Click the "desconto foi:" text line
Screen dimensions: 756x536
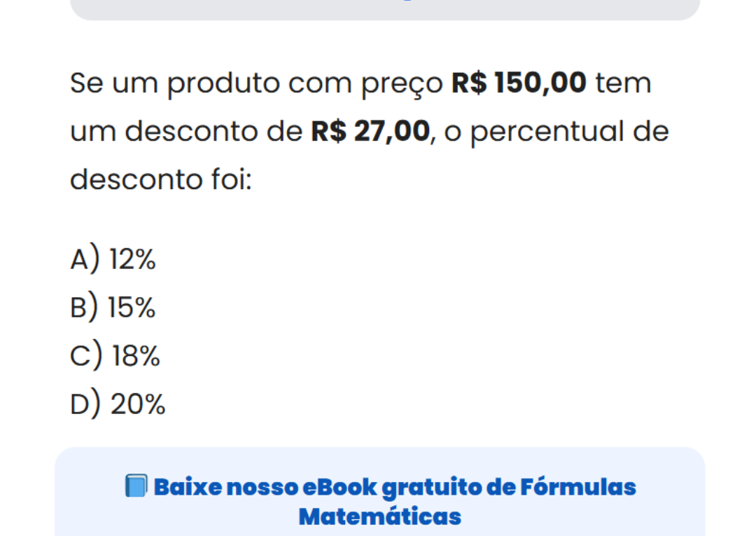[160, 180]
